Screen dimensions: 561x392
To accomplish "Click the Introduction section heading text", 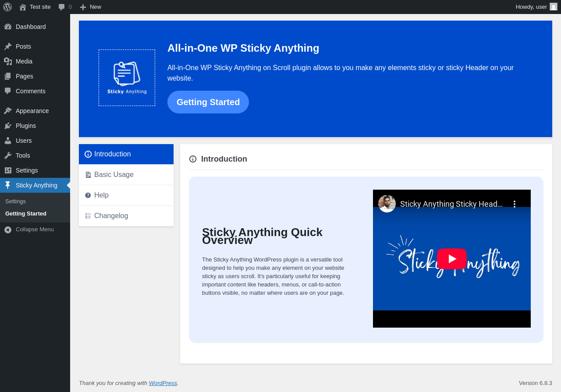I will 224,159.
